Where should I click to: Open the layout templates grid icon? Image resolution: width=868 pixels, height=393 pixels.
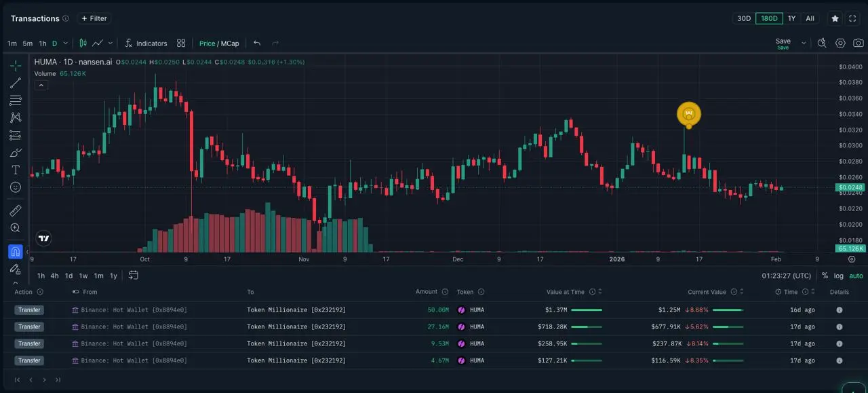pos(181,43)
